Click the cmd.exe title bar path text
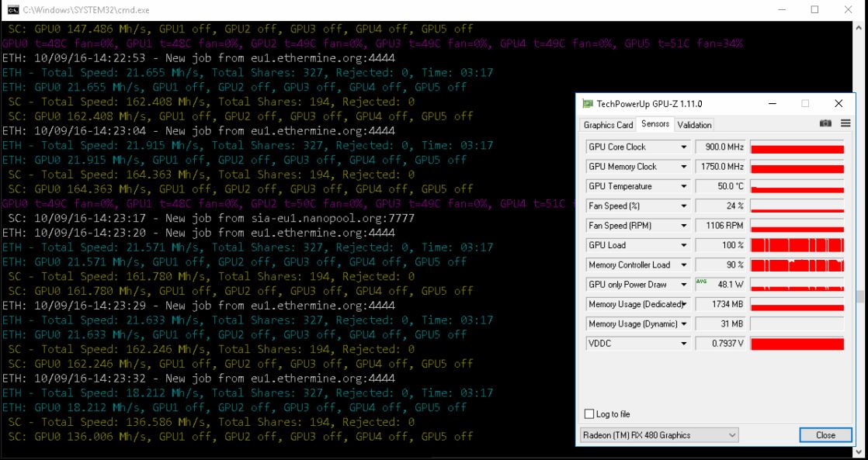The image size is (868, 460). [x=86, y=10]
